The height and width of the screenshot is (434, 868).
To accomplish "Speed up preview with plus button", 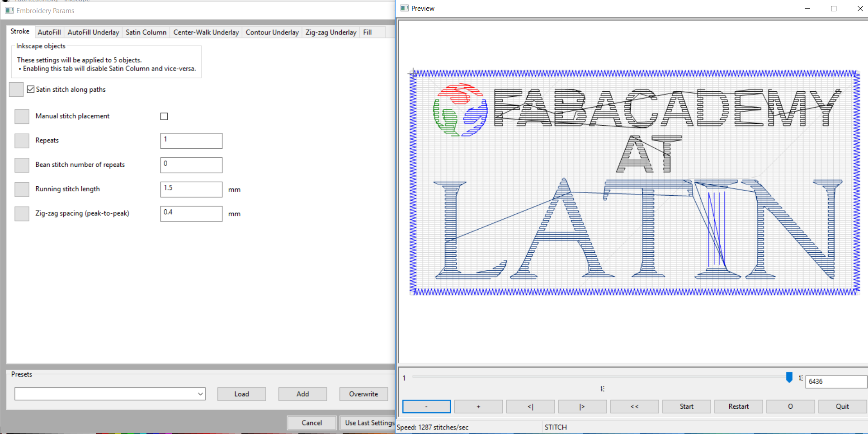I will click(x=478, y=406).
